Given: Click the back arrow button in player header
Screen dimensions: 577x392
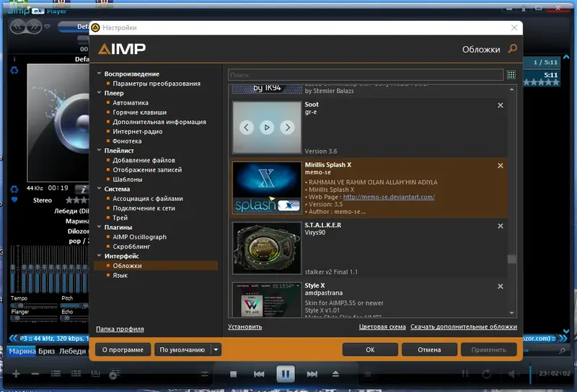Looking at the screenshot, I should (x=17, y=27).
